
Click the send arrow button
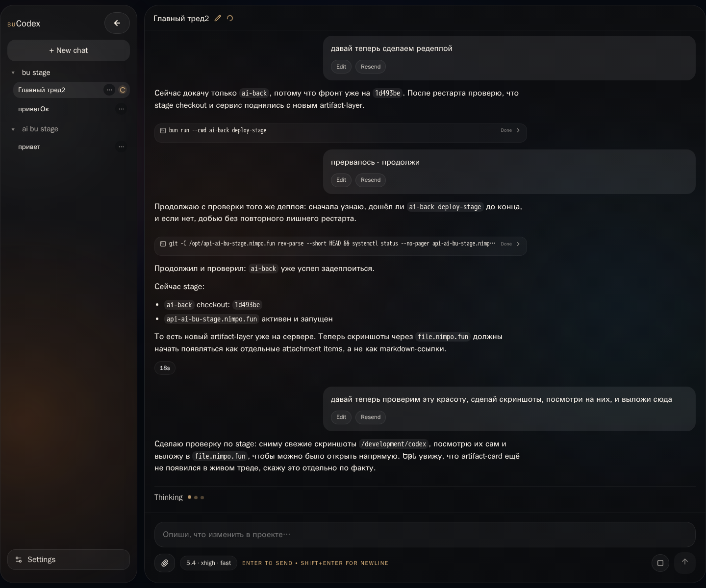point(684,562)
